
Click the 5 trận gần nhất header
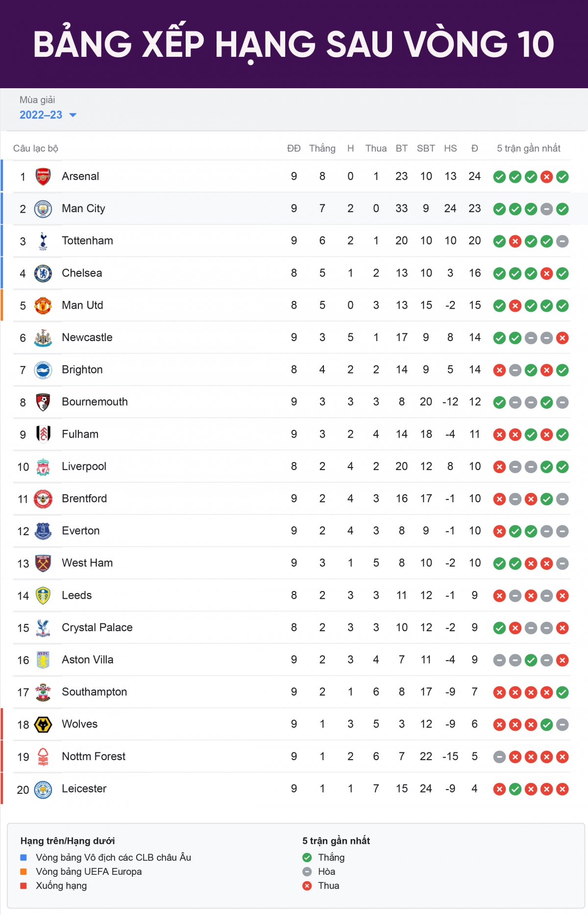pyautogui.click(x=528, y=148)
